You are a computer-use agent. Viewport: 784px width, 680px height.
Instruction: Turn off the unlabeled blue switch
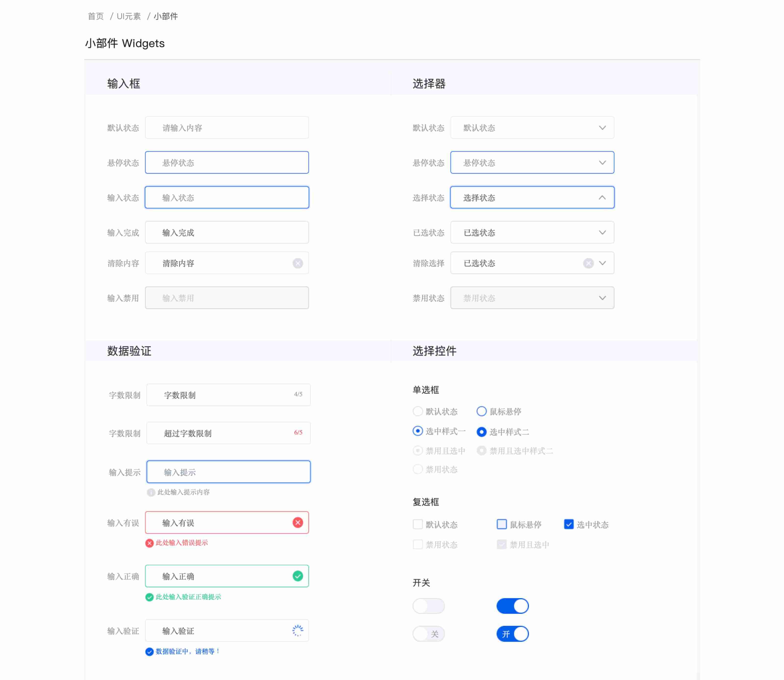513,606
